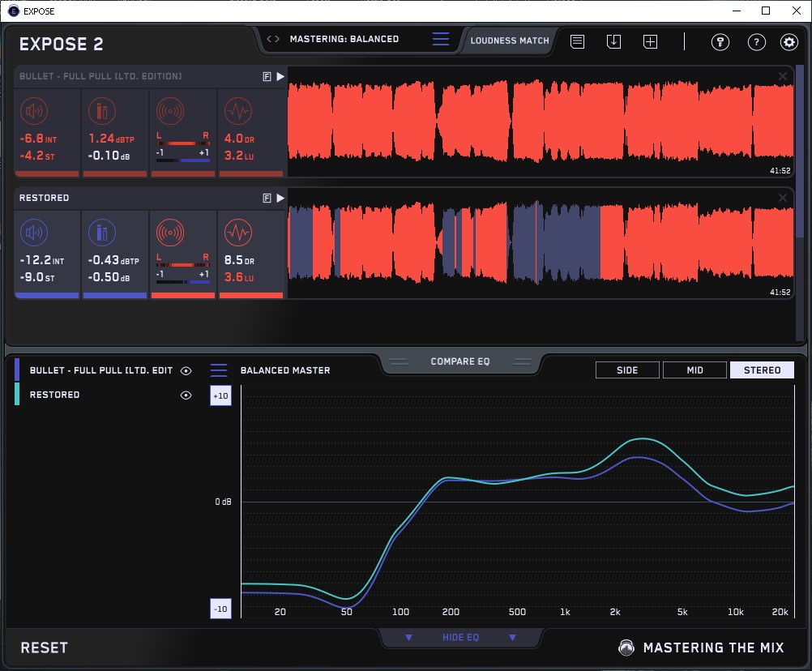Screen dimensions: 812x671
Task: Select loudness speaker icon on RESTORED track
Action: pos(33,233)
